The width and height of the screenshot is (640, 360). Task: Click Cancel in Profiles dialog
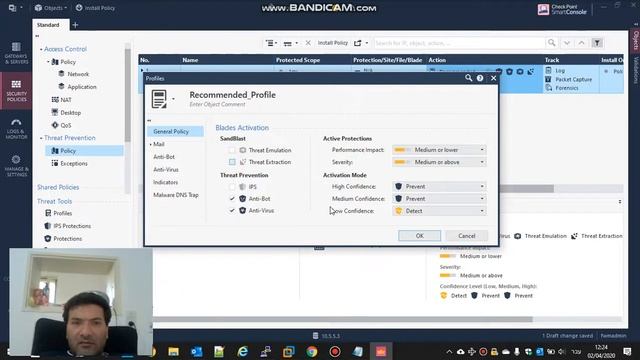point(467,236)
